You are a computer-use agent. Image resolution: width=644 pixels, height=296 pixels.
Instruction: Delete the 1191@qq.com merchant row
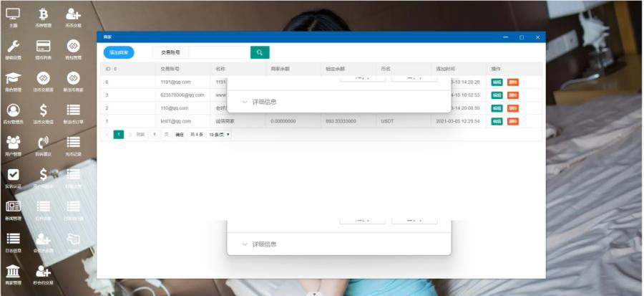[512, 82]
